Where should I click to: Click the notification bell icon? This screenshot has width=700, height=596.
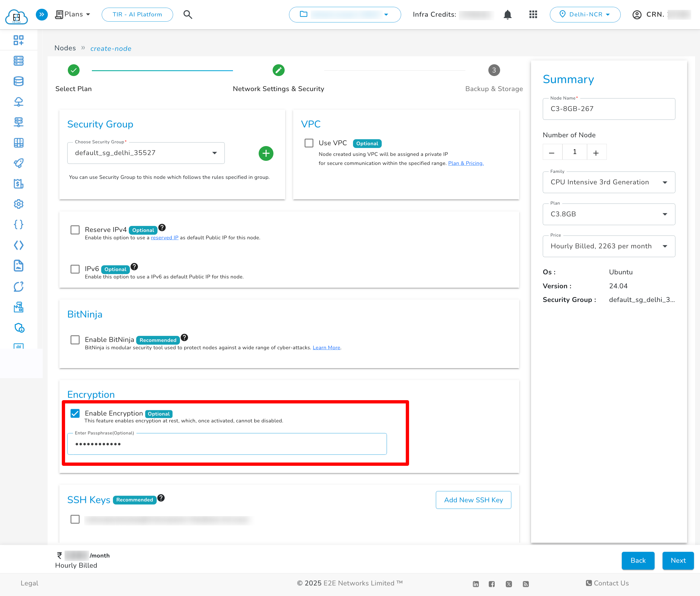tap(508, 14)
